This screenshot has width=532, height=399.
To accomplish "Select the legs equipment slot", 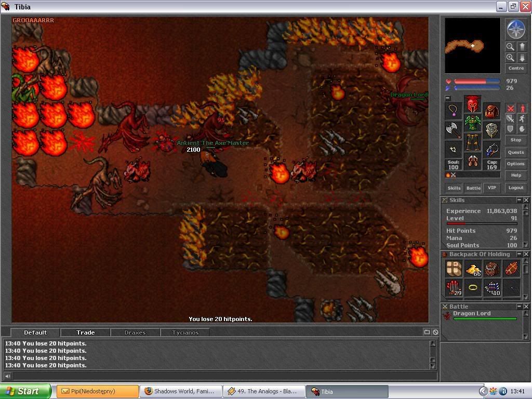I will pyautogui.click(x=472, y=142).
